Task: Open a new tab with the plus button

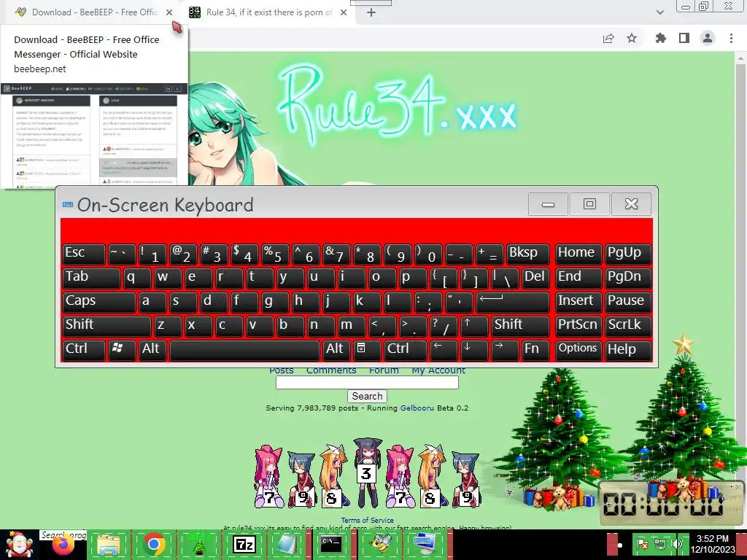Action: pyautogui.click(x=371, y=13)
